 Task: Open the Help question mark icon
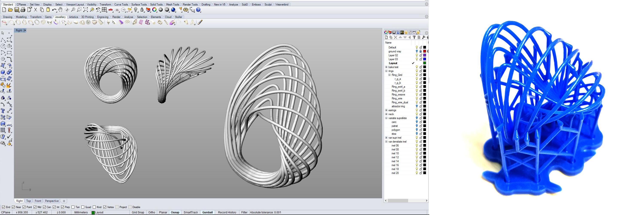coord(198,10)
